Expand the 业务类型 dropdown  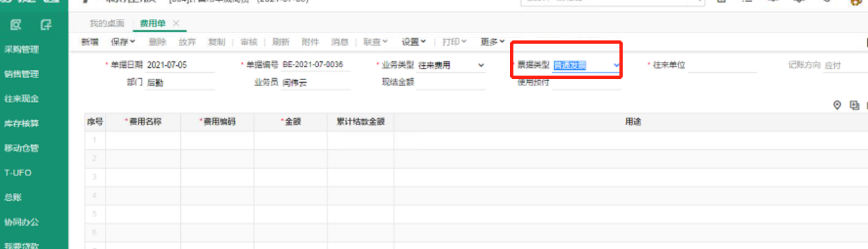tap(451, 65)
